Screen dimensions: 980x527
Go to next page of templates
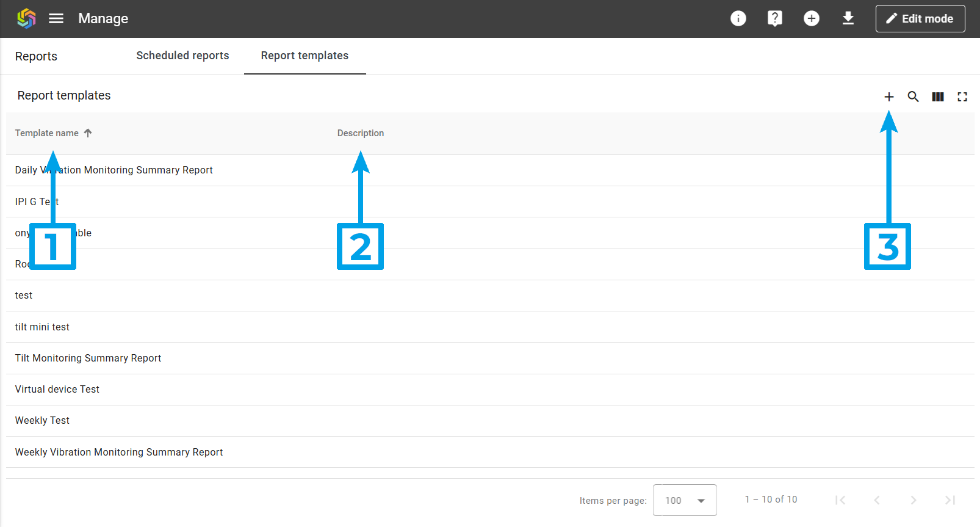coord(913,500)
